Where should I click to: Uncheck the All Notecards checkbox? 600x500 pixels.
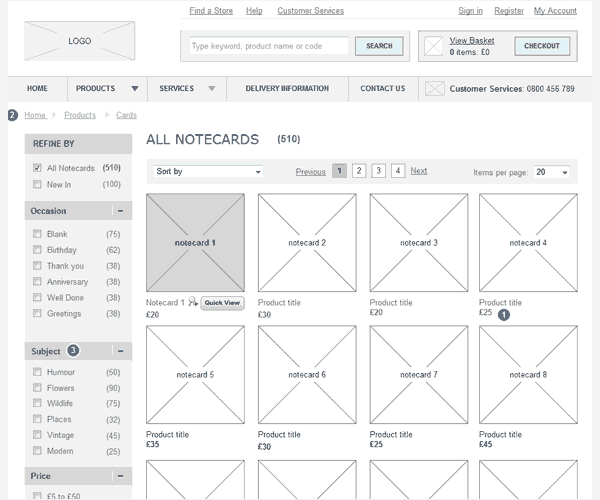37,168
